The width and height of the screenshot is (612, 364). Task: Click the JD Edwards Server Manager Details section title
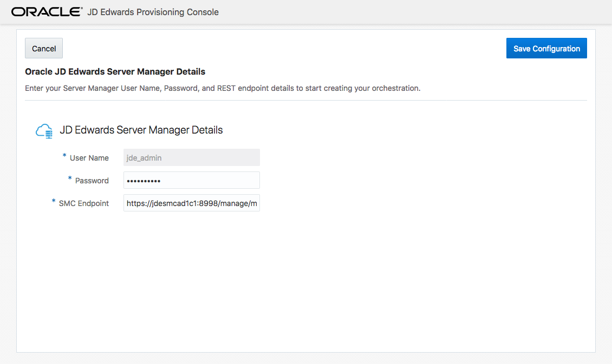[x=141, y=130]
